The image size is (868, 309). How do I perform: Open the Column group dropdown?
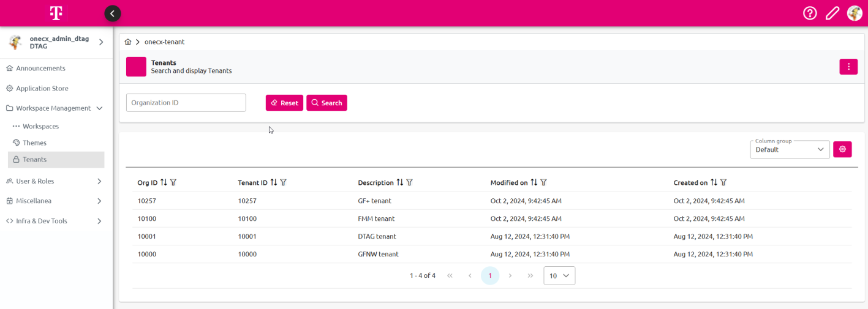790,149
